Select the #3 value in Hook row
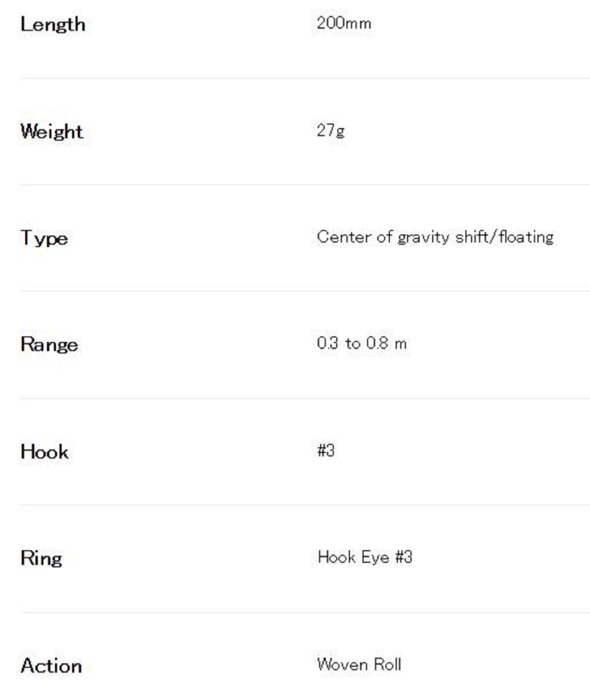The width and height of the screenshot is (590, 700). [326, 450]
